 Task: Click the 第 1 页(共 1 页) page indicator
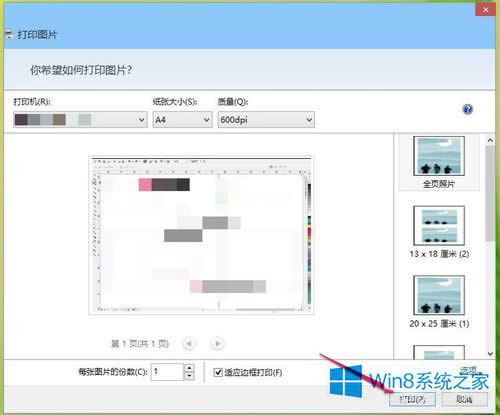140,343
